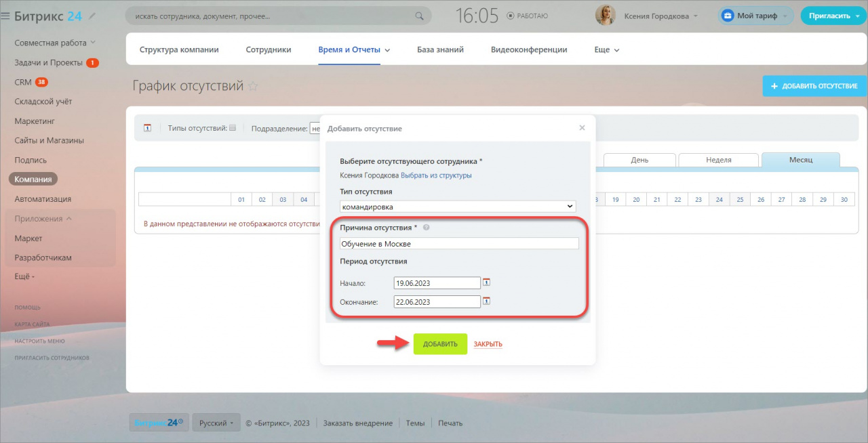The height and width of the screenshot is (443, 868).
Task: Click the search magnifier icon
Action: pos(419,16)
